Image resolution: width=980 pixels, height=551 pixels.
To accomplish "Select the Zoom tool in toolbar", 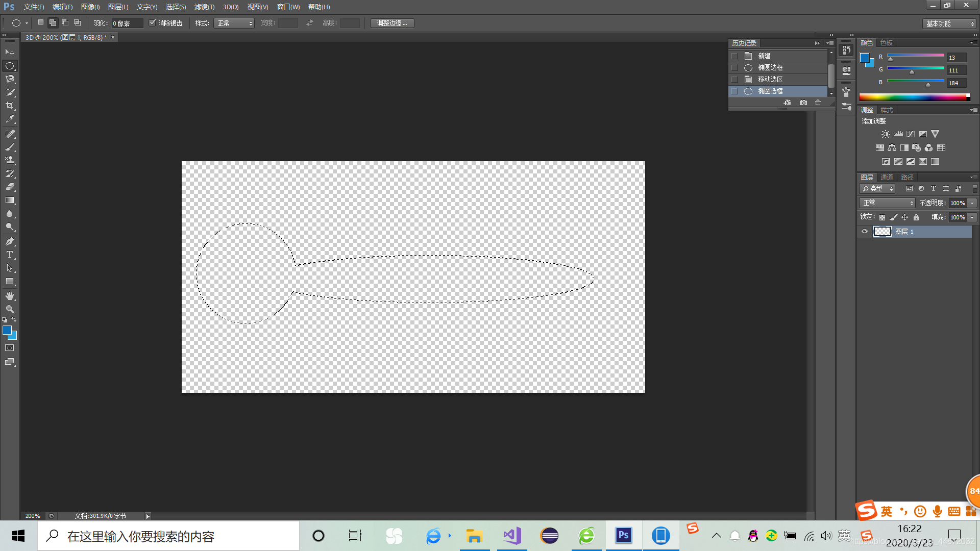I will [x=10, y=309].
